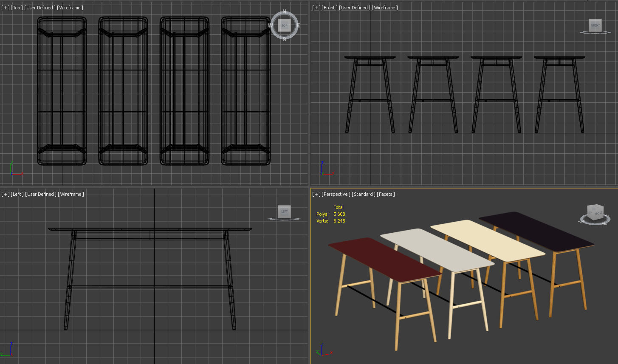Select the grey table top in Perspective
This screenshot has height=364, width=618.
437,250
